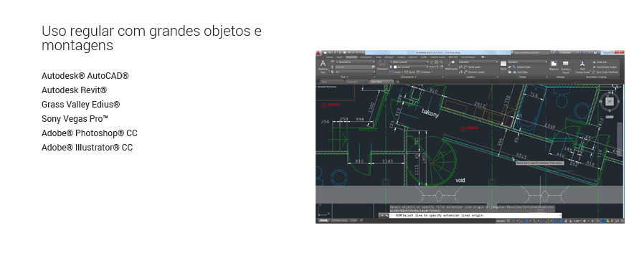Expand the Dimensions panel title arrow
The width and height of the screenshot is (644, 258).
pyautogui.click(x=415, y=77)
